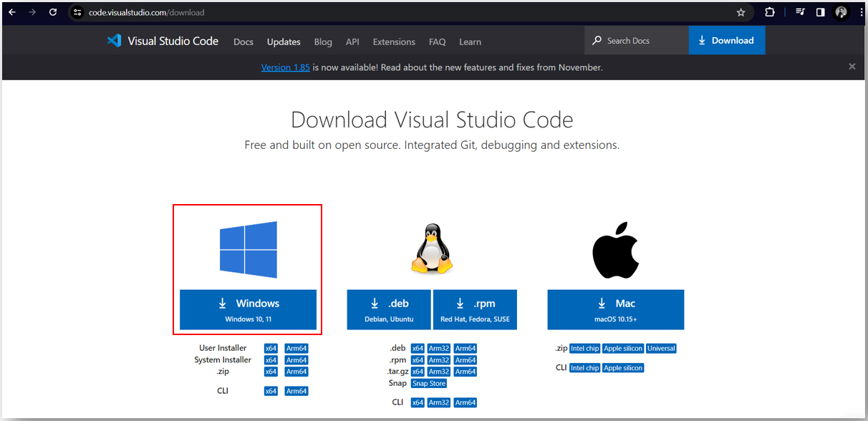Download VS Code for Windows 10, 11
Image resolution: width=868 pixels, height=421 pixels.
tap(247, 309)
